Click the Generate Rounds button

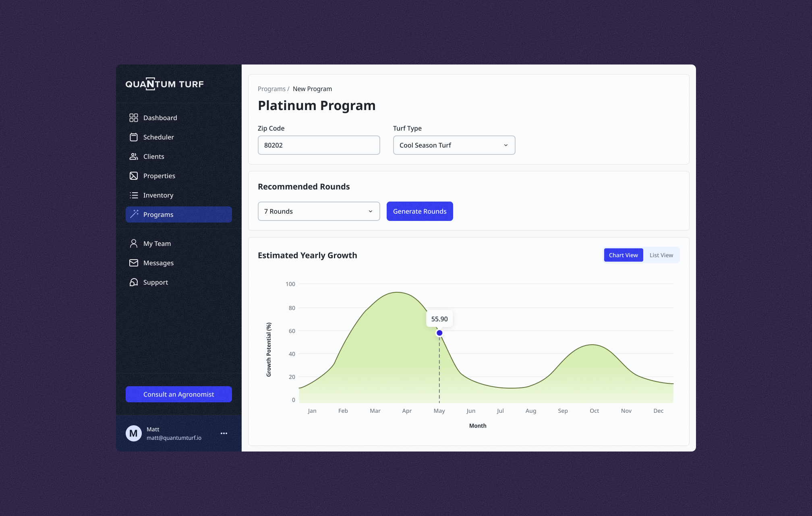click(420, 211)
